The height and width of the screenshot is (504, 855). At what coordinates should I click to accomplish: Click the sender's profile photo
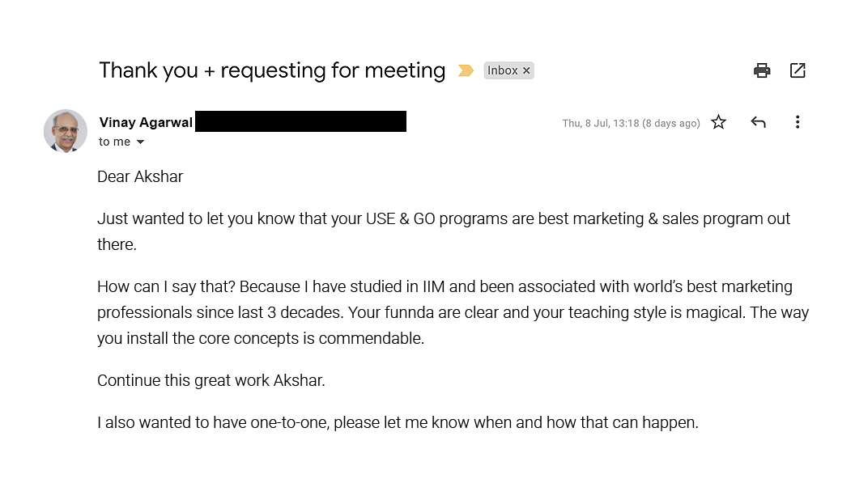click(66, 131)
